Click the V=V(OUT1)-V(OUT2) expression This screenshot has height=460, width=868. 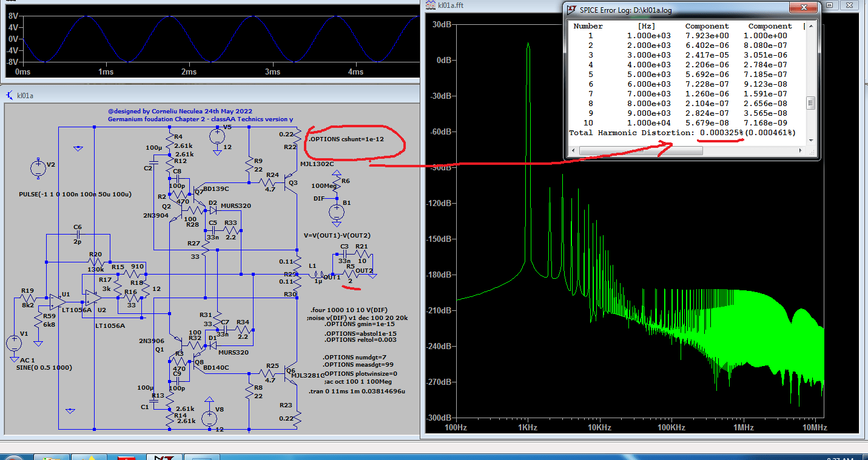pyautogui.click(x=337, y=235)
